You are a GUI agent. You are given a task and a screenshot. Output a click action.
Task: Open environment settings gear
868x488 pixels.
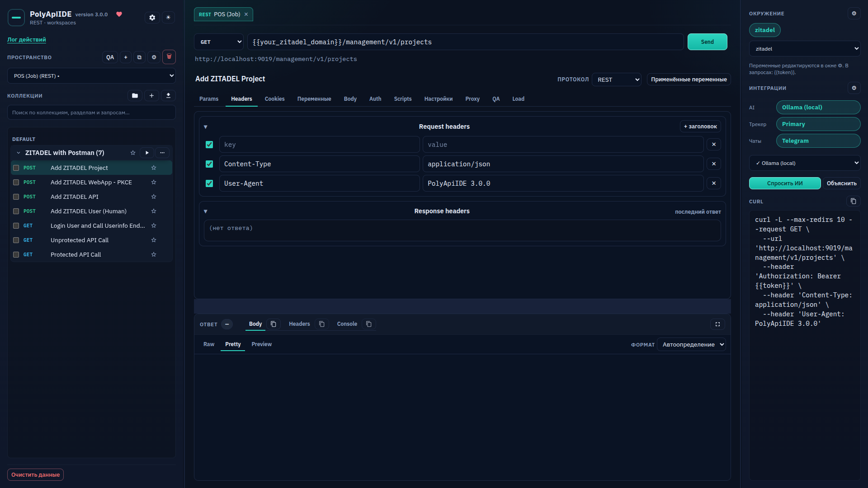(x=854, y=14)
